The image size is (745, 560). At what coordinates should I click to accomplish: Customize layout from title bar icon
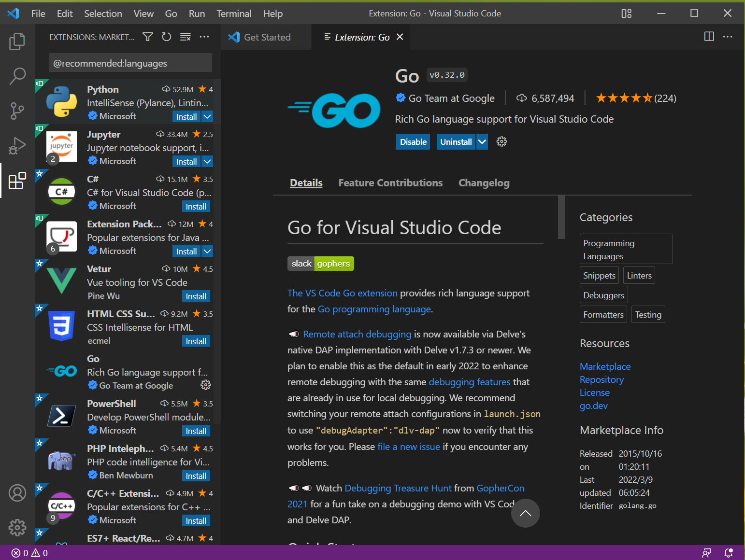627,14
